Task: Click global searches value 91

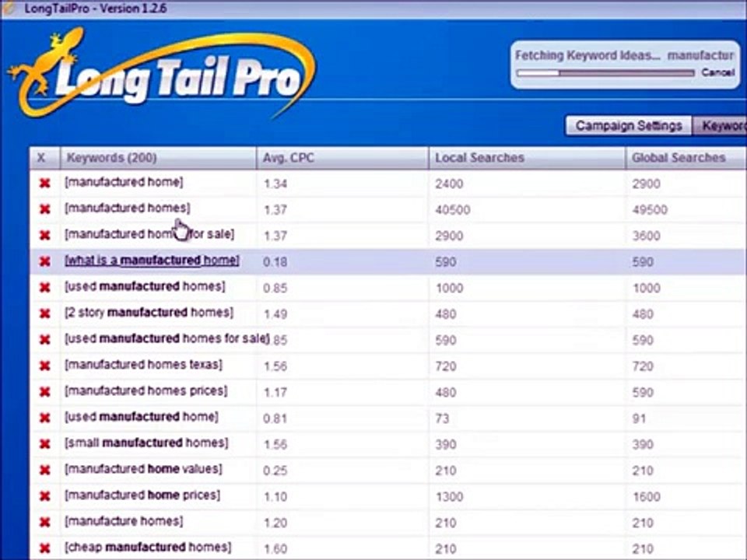Action: point(640,418)
